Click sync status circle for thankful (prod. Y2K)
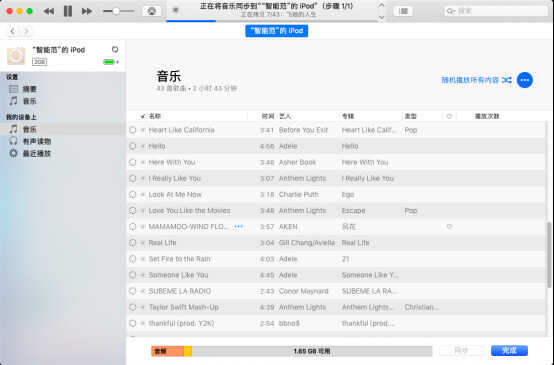The width and height of the screenshot is (554, 365). pos(132,323)
